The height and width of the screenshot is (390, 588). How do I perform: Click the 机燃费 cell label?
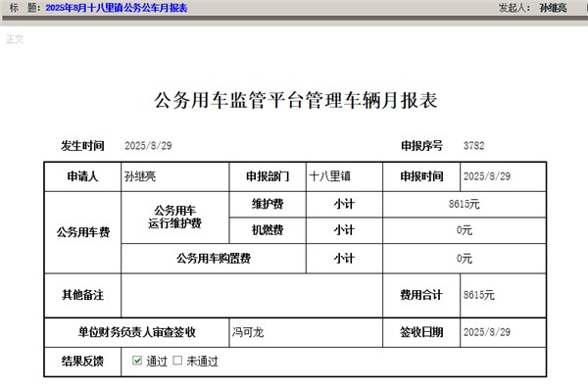[268, 230]
